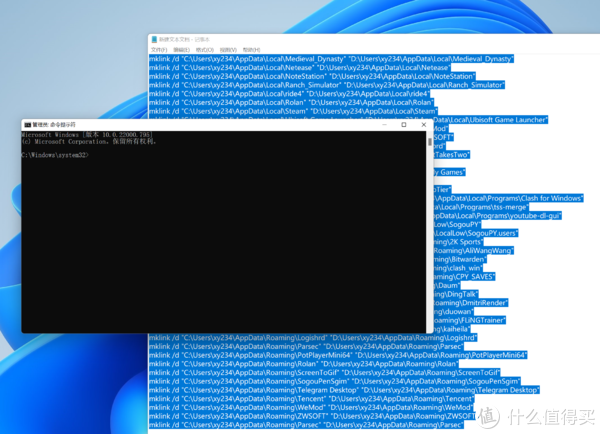Image resolution: width=600 pixels, height=434 pixels.
Task: Click the Roaming\ZWSOFT mklink line
Action: (x=314, y=416)
